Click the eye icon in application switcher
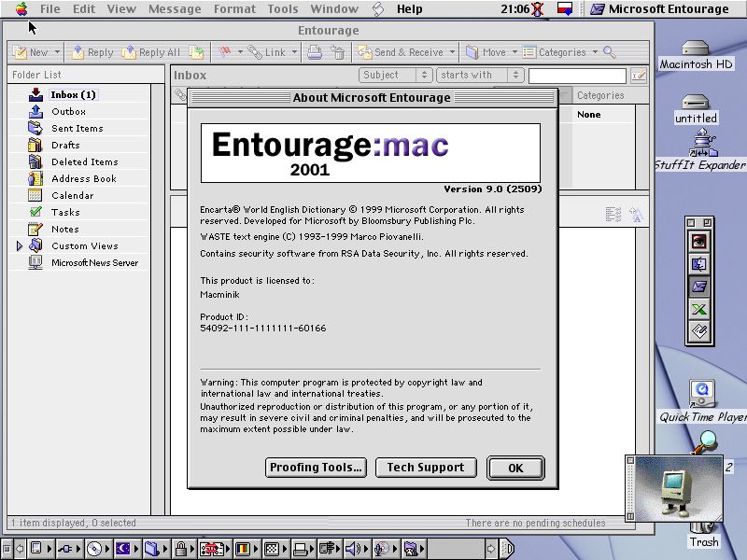This screenshot has height=560, width=747. 698,242
